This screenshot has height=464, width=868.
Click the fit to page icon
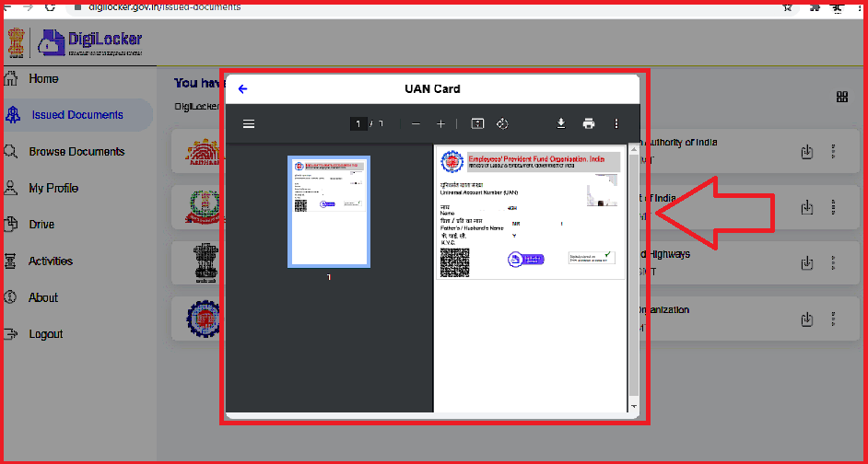tap(477, 123)
